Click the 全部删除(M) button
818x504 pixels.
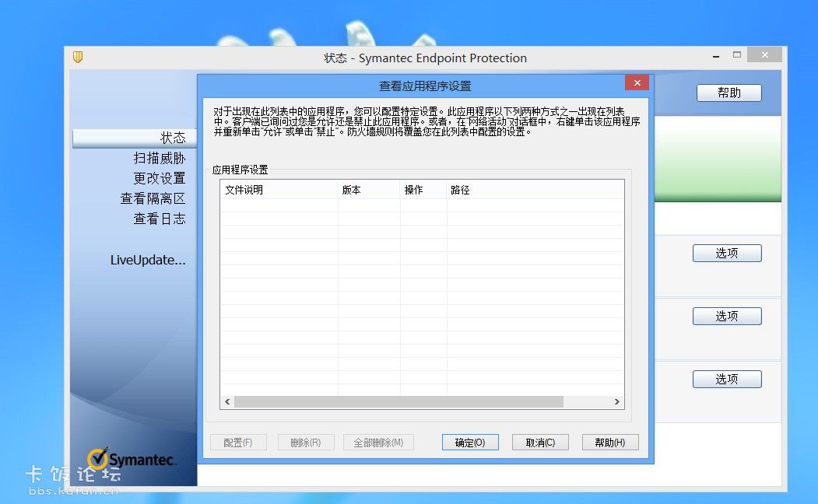tap(378, 443)
